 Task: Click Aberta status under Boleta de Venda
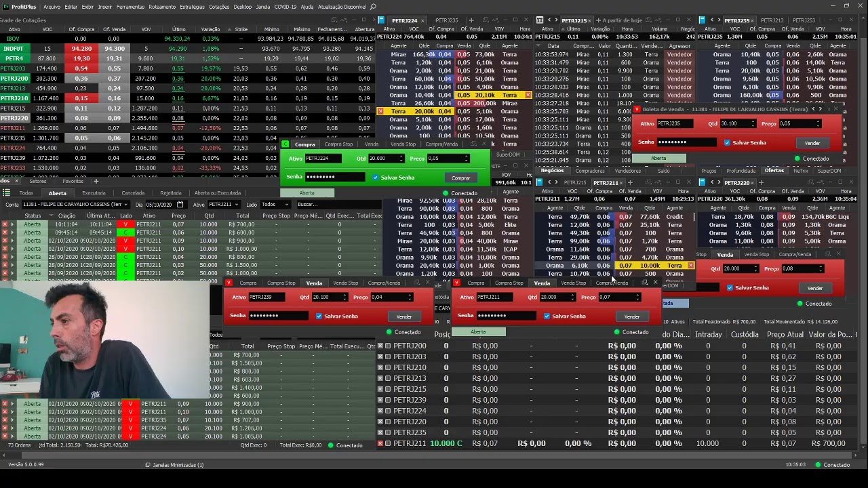[x=658, y=158]
